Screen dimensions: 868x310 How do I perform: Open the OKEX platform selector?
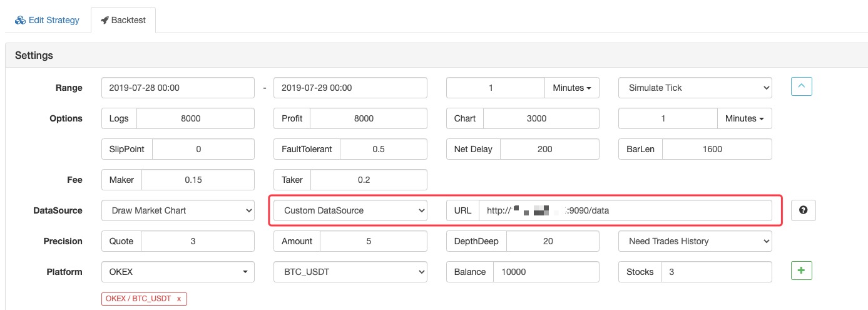tap(178, 272)
